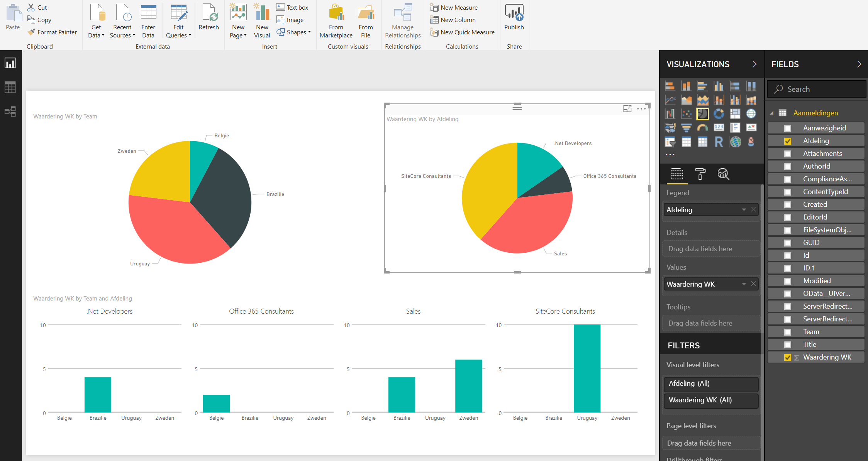Click the Refresh button
Viewport: 868px width, 461px height.
click(209, 17)
